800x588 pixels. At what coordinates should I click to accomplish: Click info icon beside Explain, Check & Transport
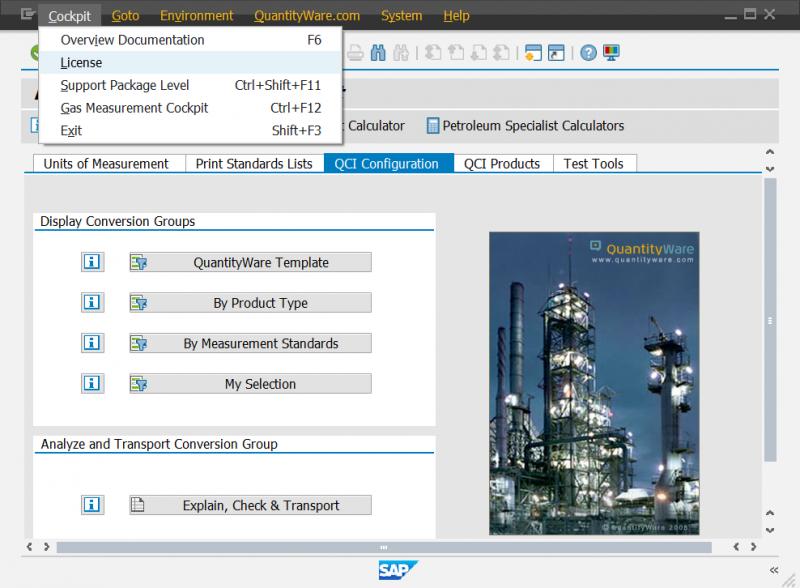click(92, 505)
